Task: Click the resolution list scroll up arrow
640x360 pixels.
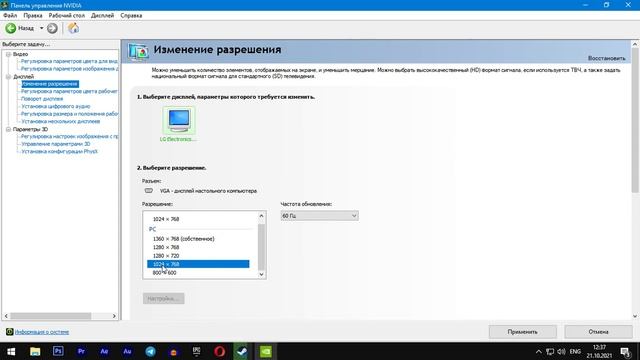Action: click(262, 216)
